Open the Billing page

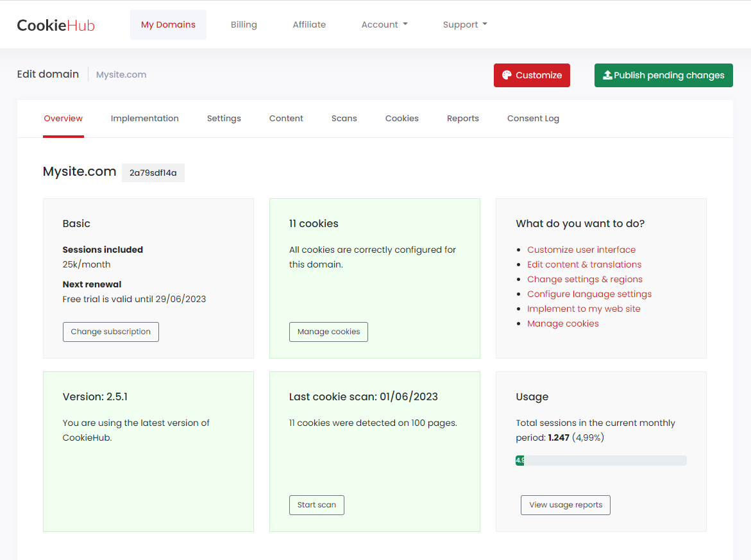point(244,24)
